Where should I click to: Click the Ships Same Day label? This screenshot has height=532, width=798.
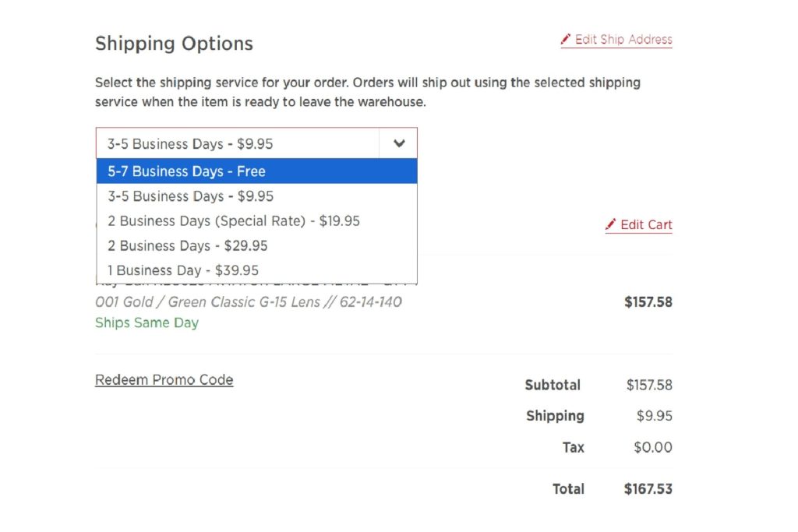click(147, 322)
